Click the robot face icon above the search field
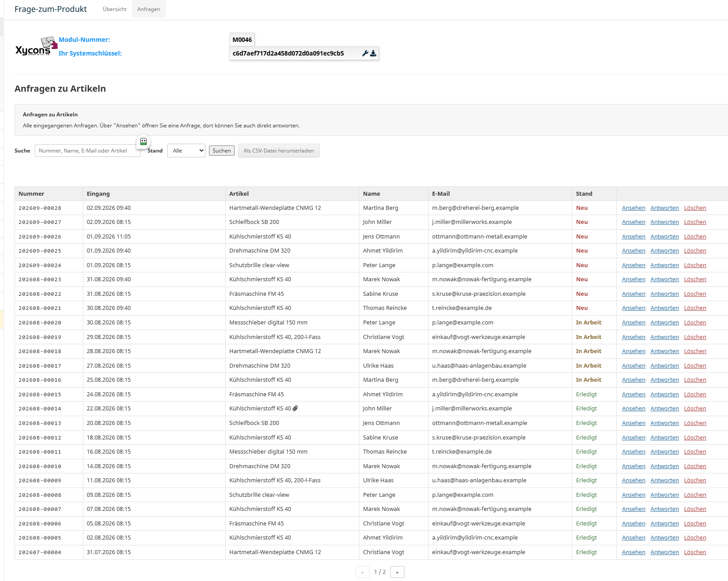The height and width of the screenshot is (581, 728). click(143, 142)
